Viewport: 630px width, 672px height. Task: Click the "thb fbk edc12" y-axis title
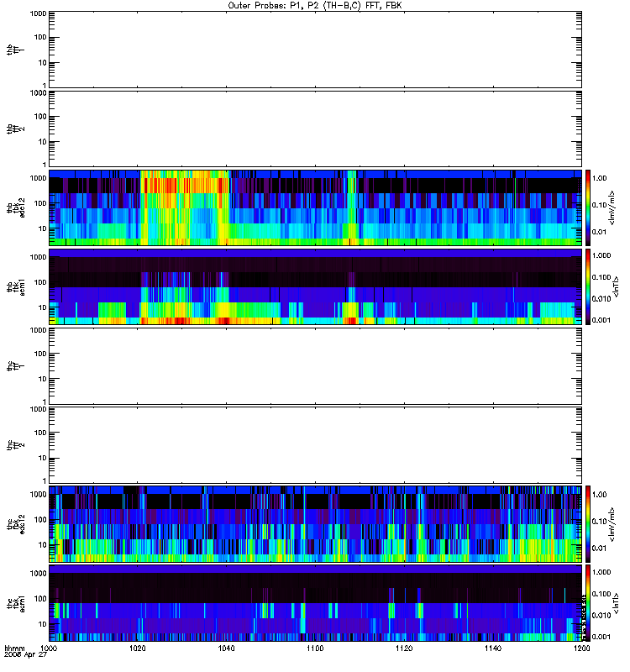click(15, 207)
